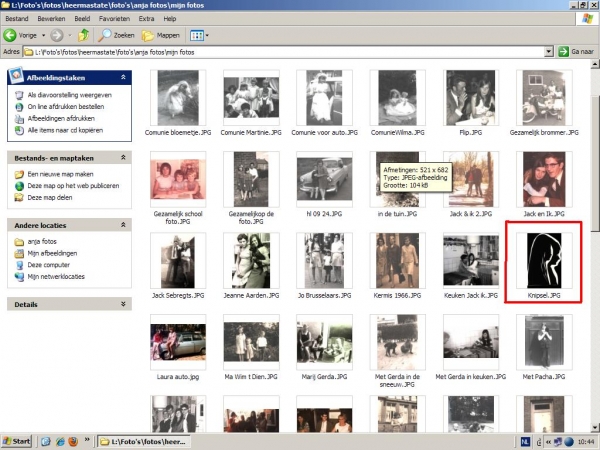
Task: Select the Knipsel.JPG thumbnail
Action: coord(544,261)
